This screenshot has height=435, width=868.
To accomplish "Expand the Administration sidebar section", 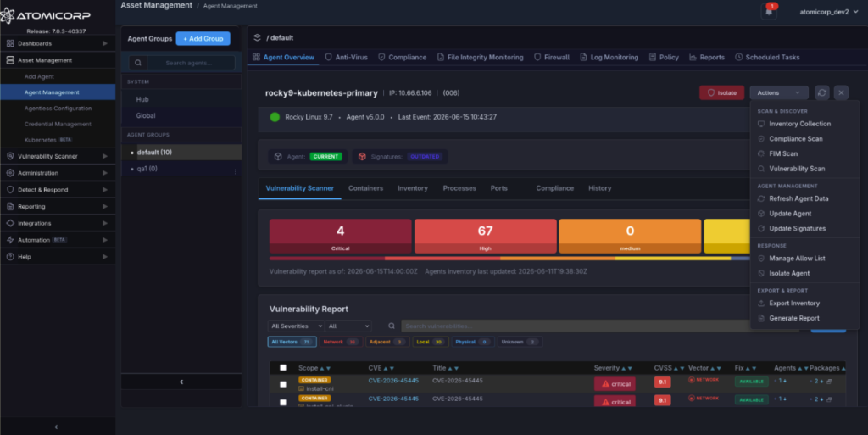I will pyautogui.click(x=58, y=173).
